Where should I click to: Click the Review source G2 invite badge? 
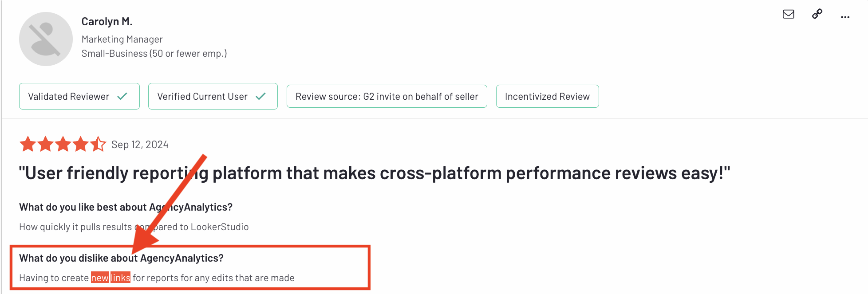(x=387, y=96)
